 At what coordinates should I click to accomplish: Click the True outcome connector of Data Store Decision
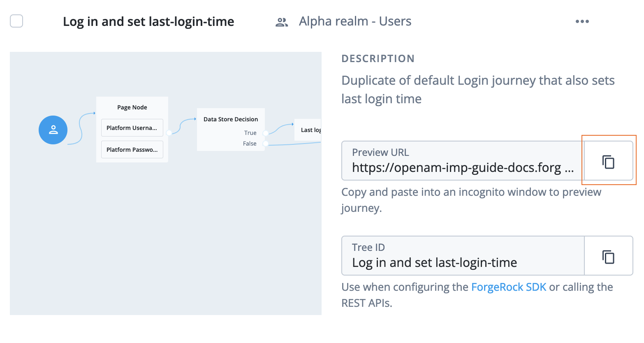(265, 132)
